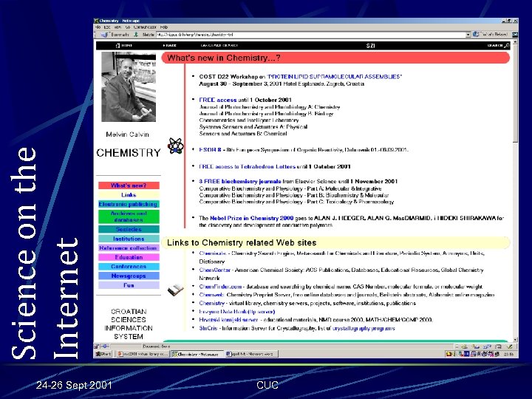This screenshot has width=532, height=399.
Task: Click What's new in Chemistry header
Action: click(335, 58)
